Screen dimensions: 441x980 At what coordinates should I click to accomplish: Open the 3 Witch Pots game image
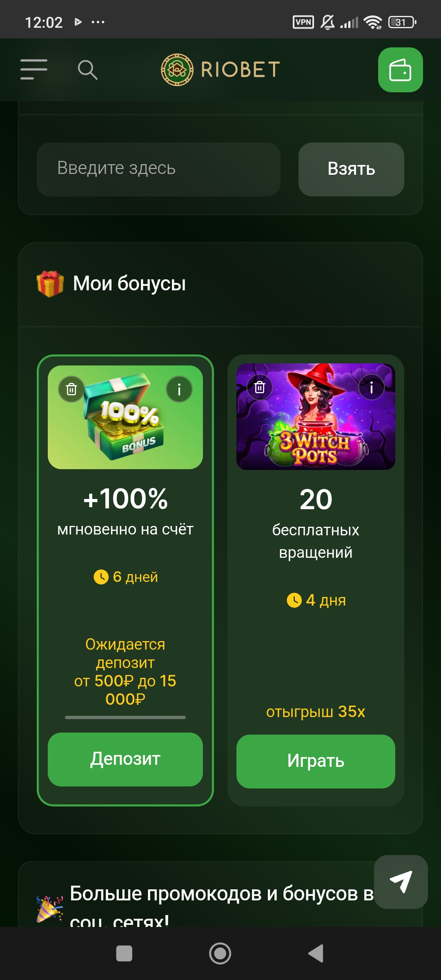[316, 416]
